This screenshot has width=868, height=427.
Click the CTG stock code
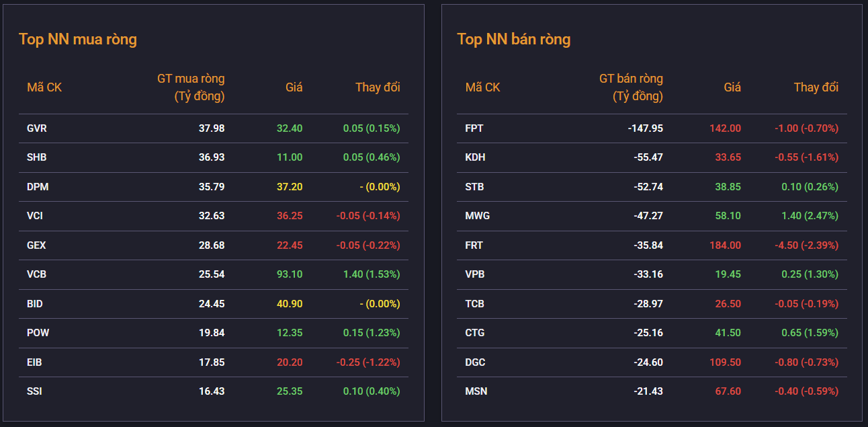(474, 333)
